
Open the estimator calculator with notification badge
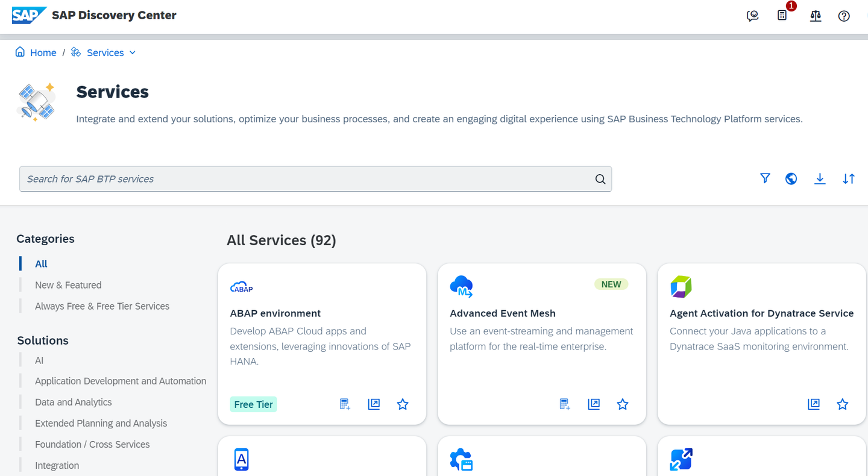click(x=782, y=16)
